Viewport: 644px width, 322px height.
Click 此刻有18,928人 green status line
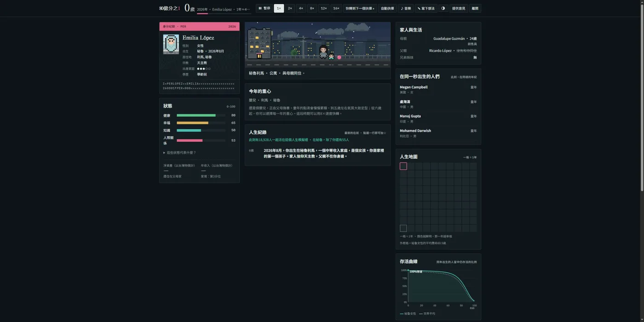coord(299,140)
